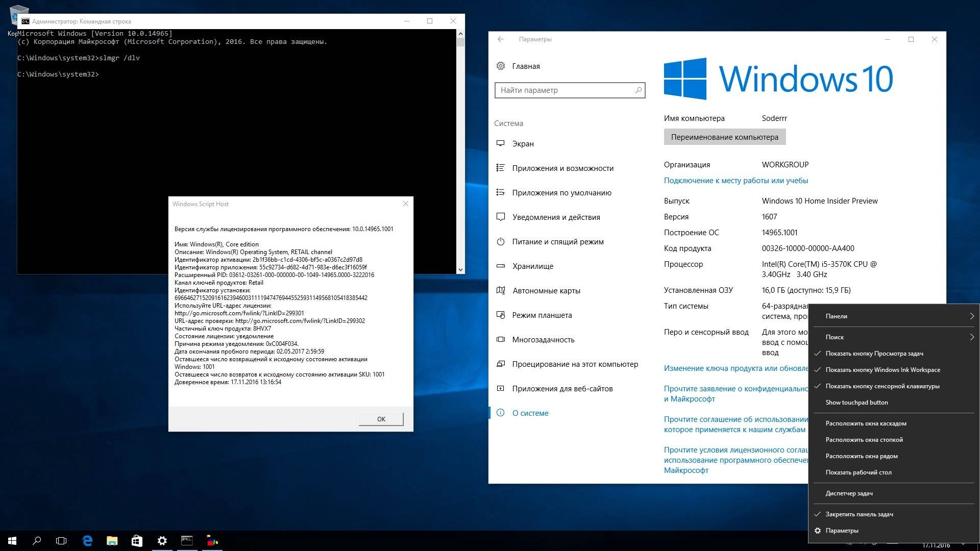Click the Command Prompt title bar icon
This screenshot has width=980, height=551.
tap(25, 21)
